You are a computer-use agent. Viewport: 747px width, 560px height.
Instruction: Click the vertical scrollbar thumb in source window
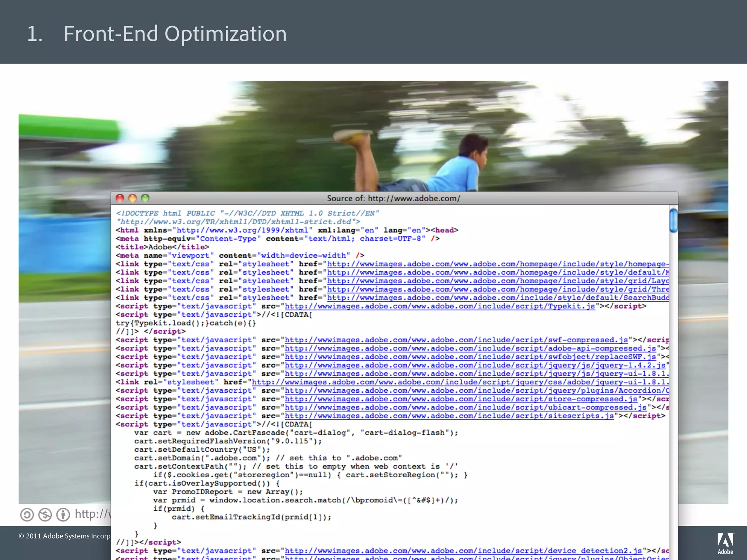coord(673,220)
